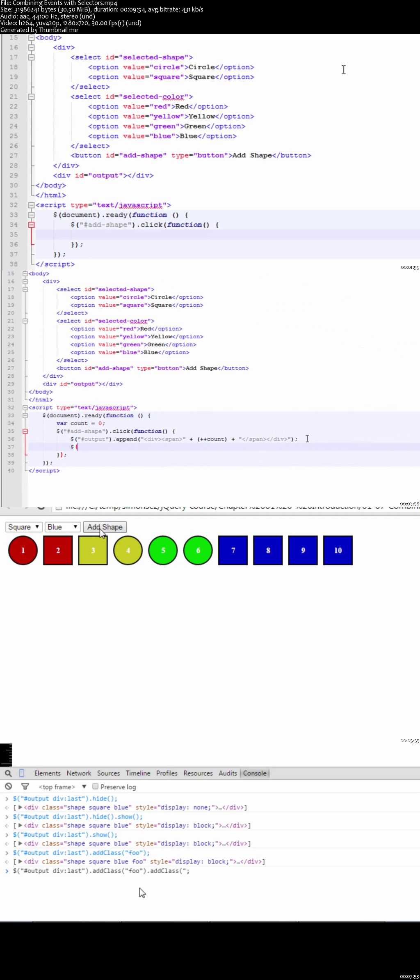Click yellow square shape number 3
The image size is (420, 980).
point(93,550)
